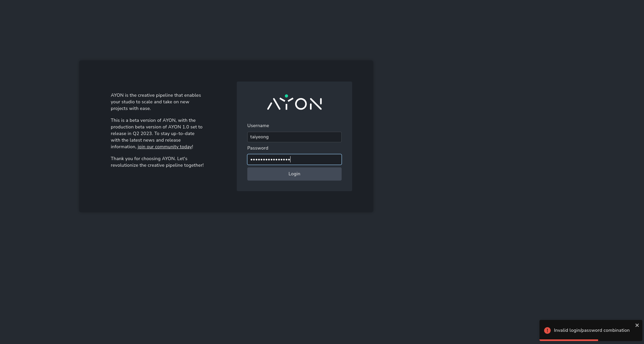Click the 'Thank you for choosing AYON' paragraph
The height and width of the screenshot is (344, 644).
[x=157, y=162]
